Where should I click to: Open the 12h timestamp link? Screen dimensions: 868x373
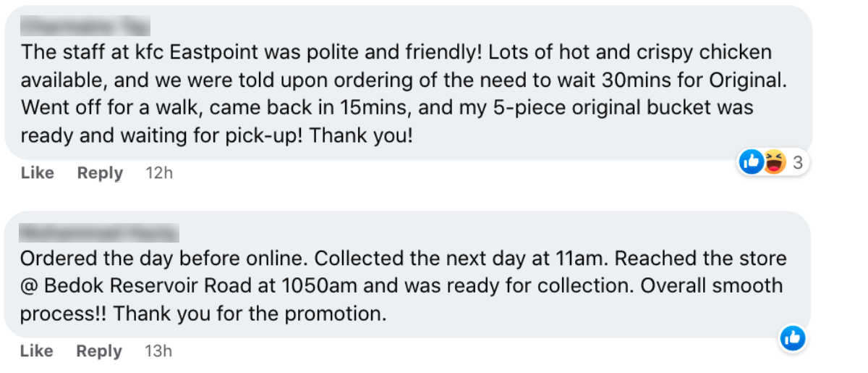click(x=159, y=173)
